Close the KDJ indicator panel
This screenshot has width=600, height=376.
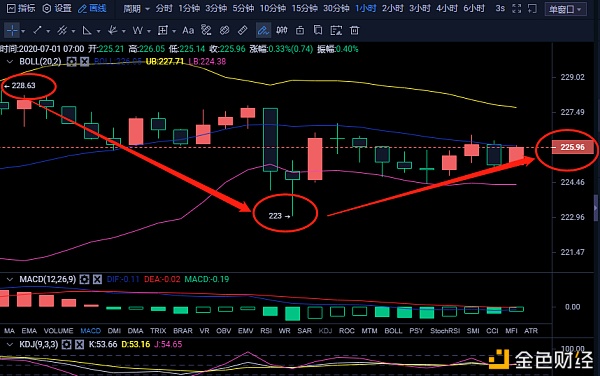79,345
